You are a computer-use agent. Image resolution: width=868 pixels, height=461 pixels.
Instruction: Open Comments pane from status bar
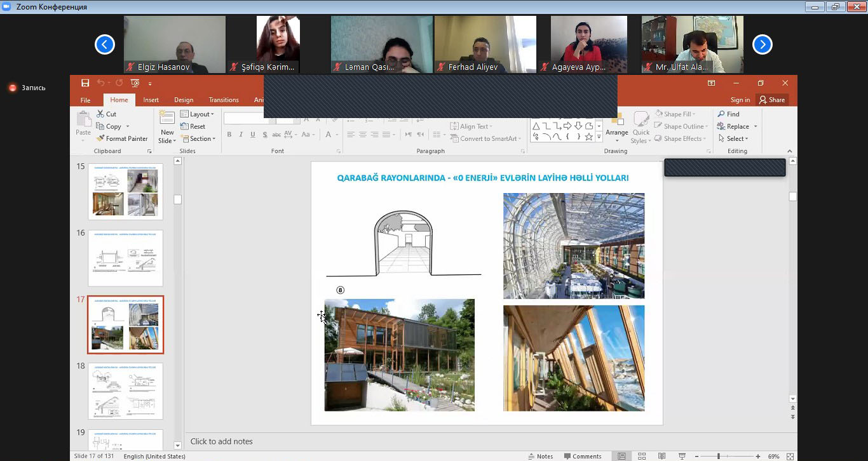[581, 456]
